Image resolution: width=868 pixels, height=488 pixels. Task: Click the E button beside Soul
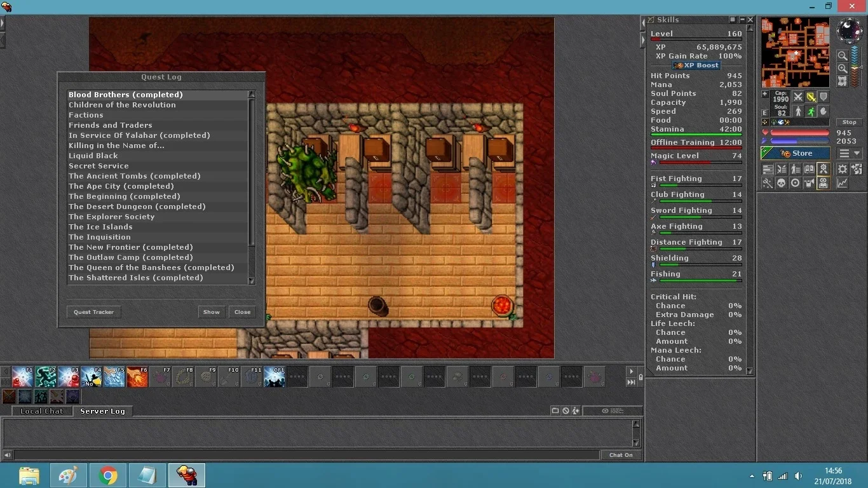pos(765,113)
